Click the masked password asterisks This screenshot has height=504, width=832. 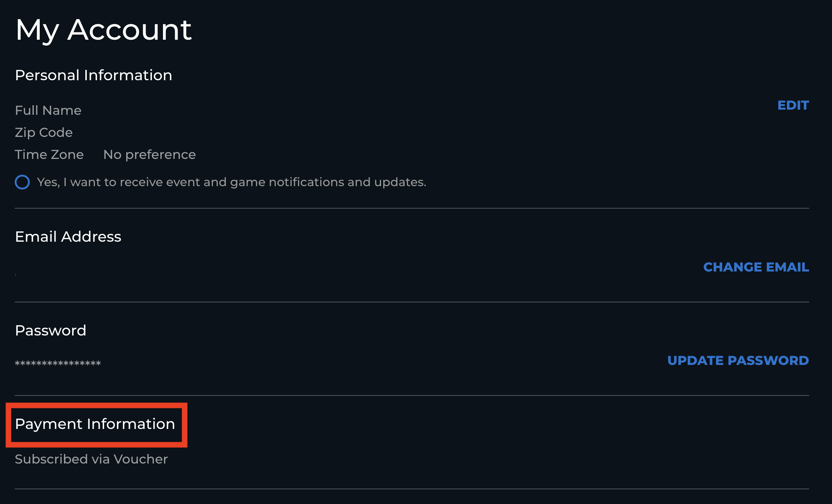[x=58, y=363]
